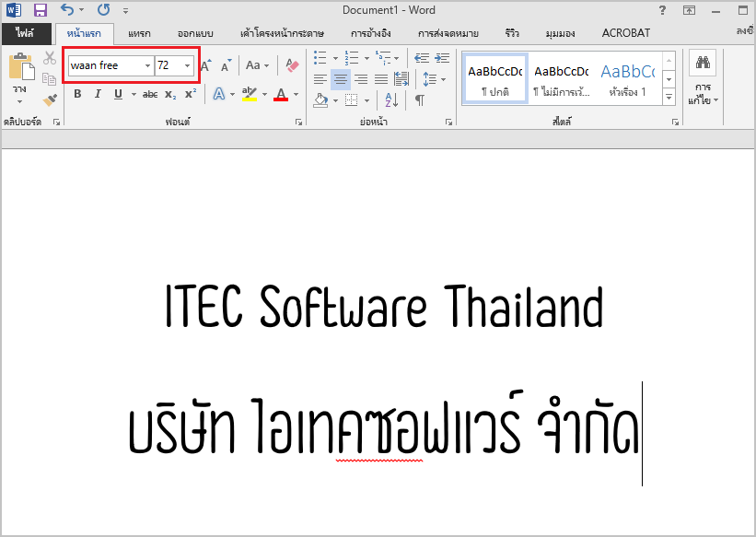
Task: Open the font name dropdown arrow
Action: click(x=148, y=65)
